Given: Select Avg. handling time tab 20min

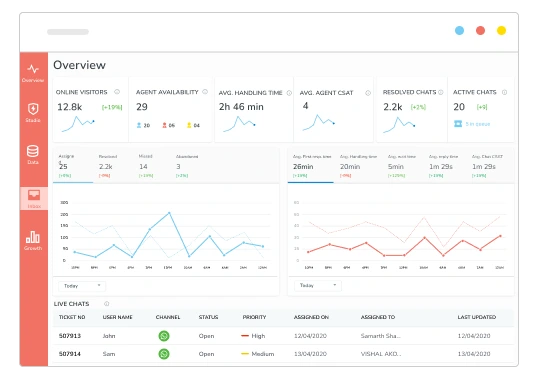Looking at the screenshot, I should click(x=358, y=166).
